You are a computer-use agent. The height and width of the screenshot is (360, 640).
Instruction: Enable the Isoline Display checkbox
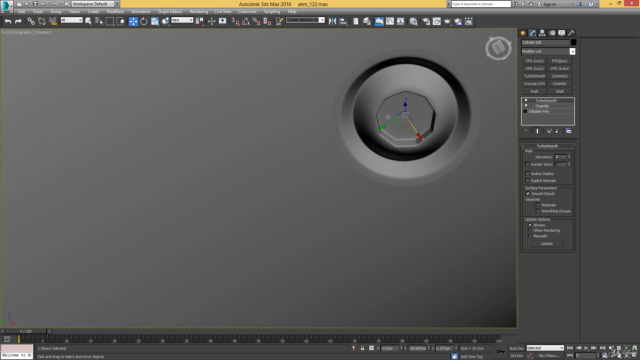528,174
